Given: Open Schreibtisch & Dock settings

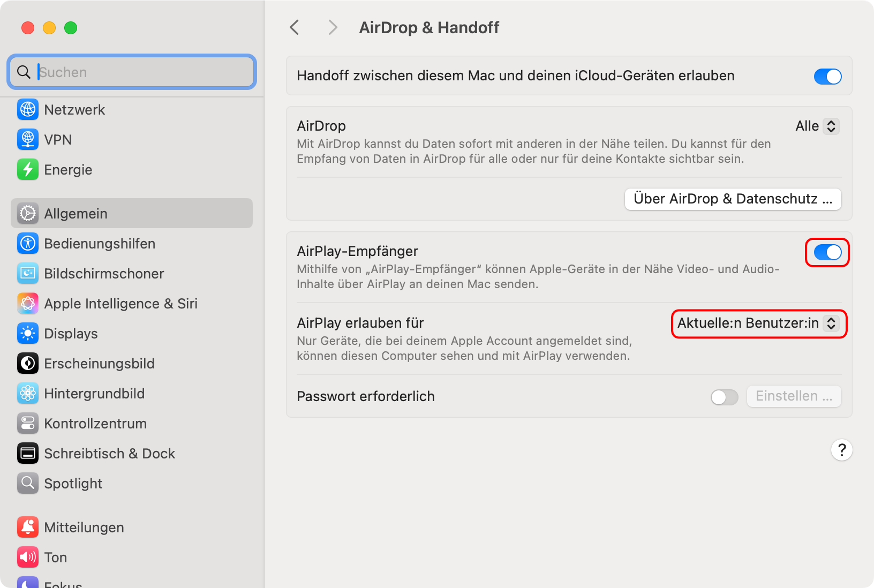Looking at the screenshot, I should (132, 454).
